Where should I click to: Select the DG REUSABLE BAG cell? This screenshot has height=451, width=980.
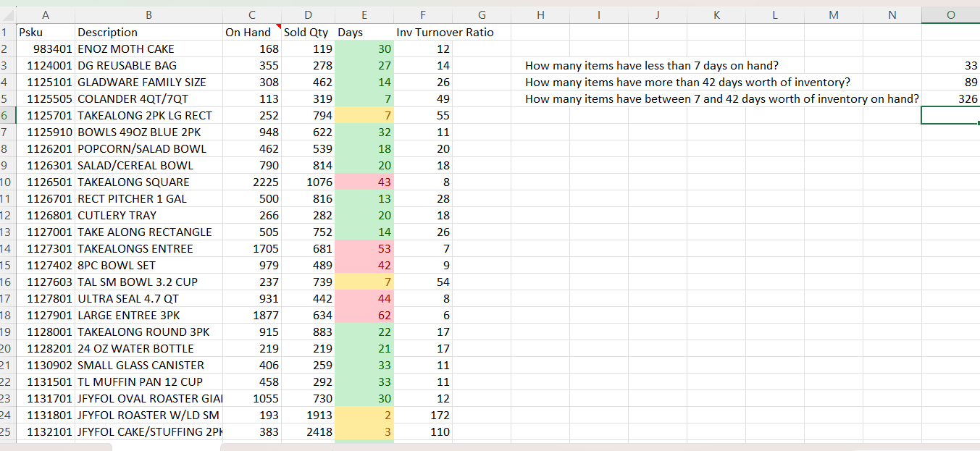(148, 65)
